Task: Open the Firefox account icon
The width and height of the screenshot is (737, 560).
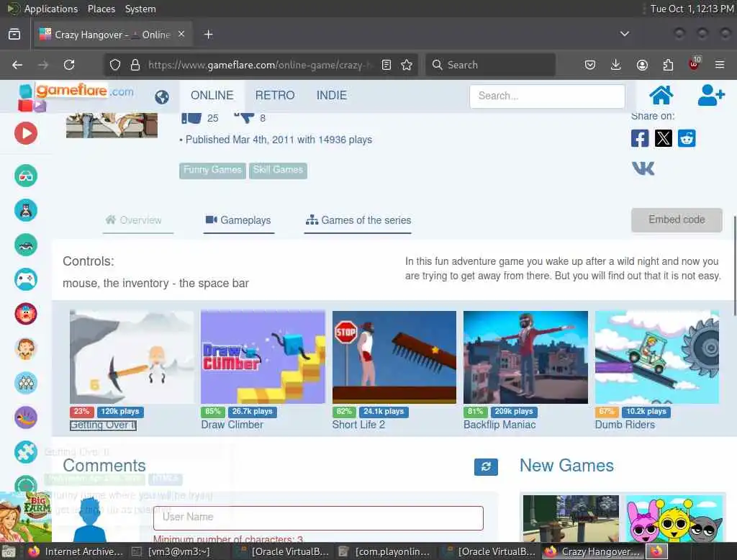Action: tap(641, 65)
